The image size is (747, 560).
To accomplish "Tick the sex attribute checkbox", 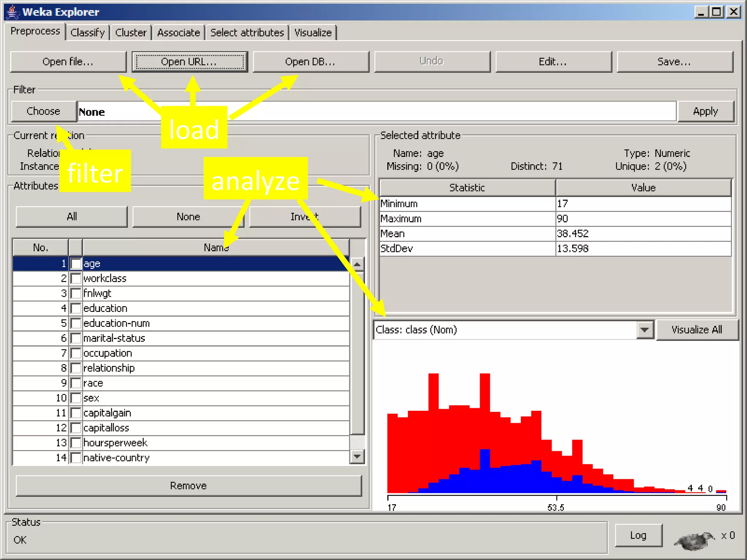I will [x=76, y=398].
